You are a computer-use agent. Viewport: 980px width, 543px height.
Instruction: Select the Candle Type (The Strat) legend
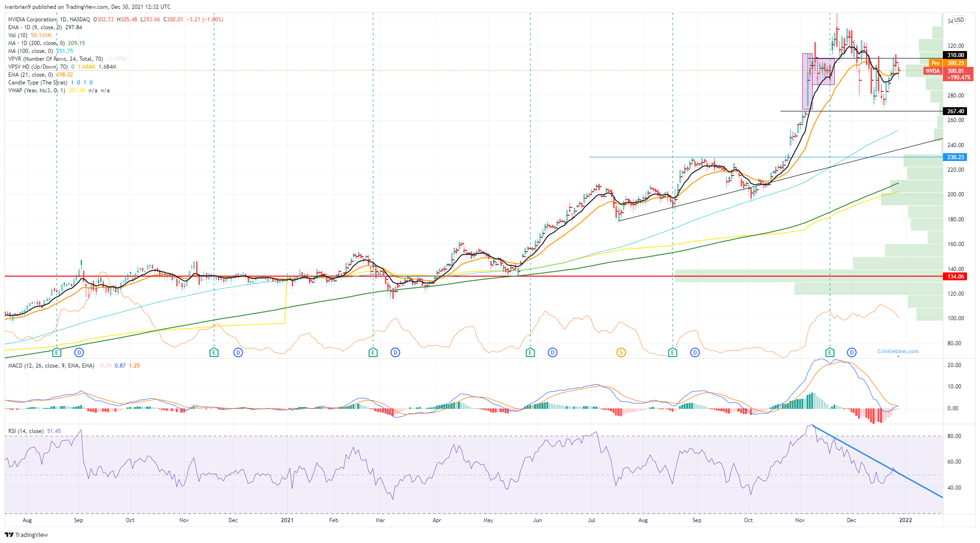coord(50,83)
